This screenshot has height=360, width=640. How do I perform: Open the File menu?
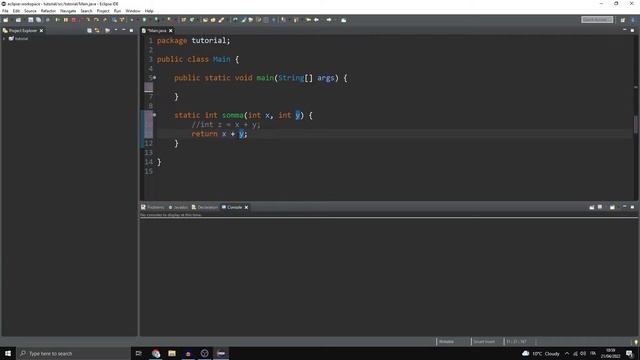click(5, 11)
